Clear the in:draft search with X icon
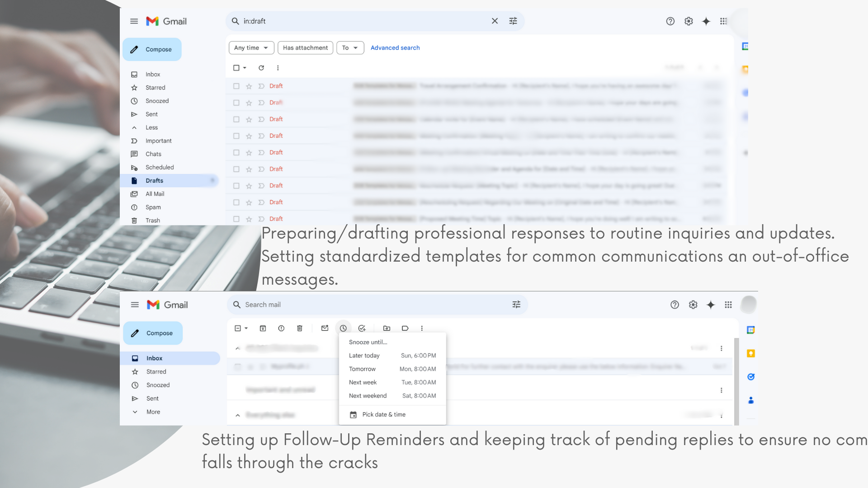Screen dimensions: 868x488 (x=495, y=21)
